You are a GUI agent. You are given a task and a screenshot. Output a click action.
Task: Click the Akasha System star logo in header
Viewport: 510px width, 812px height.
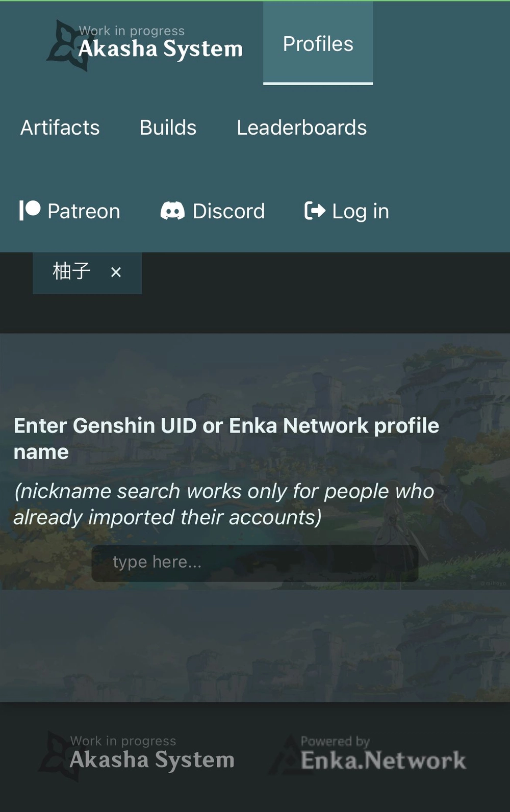point(65,46)
